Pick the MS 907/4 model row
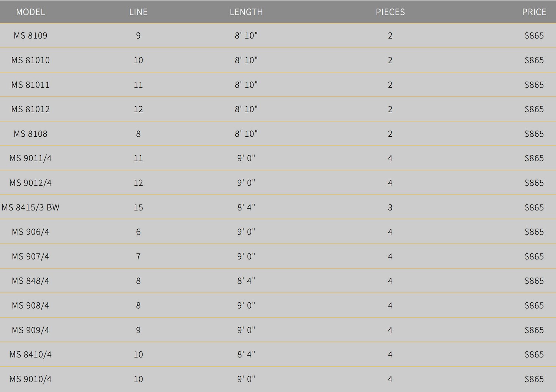Screen dimensions: 556x392 (30, 256)
